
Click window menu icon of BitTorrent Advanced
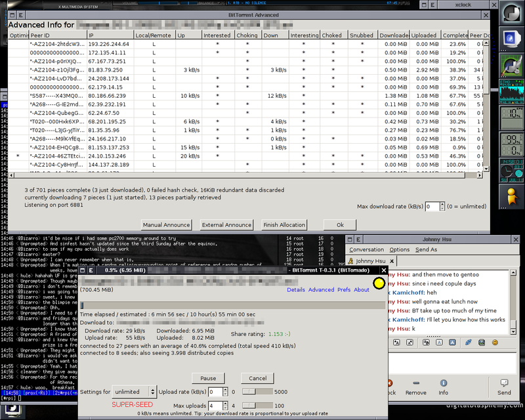tap(12, 15)
